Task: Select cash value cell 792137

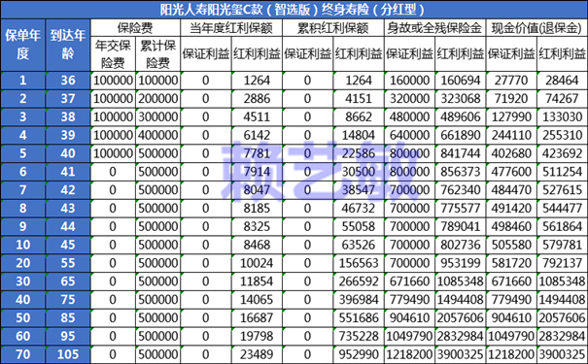Action: (x=562, y=264)
